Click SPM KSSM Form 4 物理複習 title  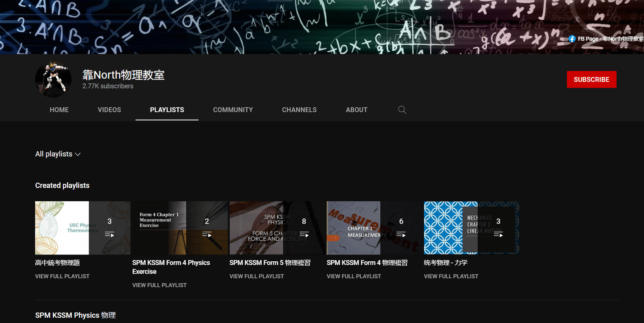(x=367, y=263)
